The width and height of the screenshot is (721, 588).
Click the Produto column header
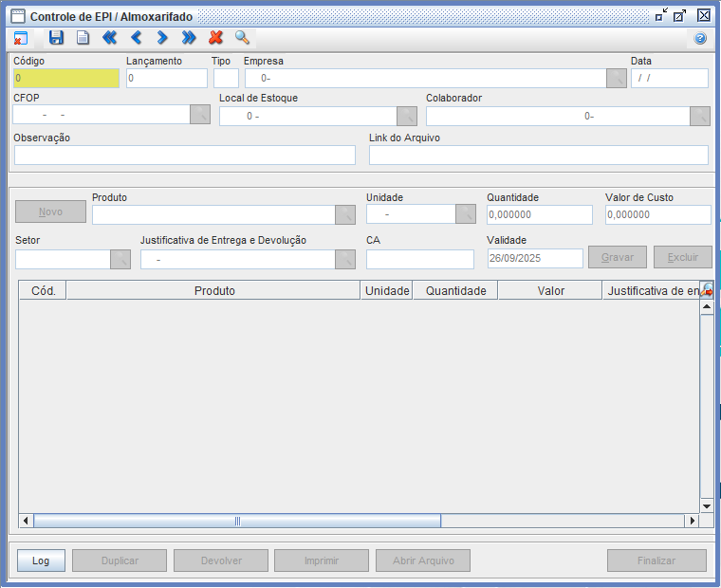point(213,291)
